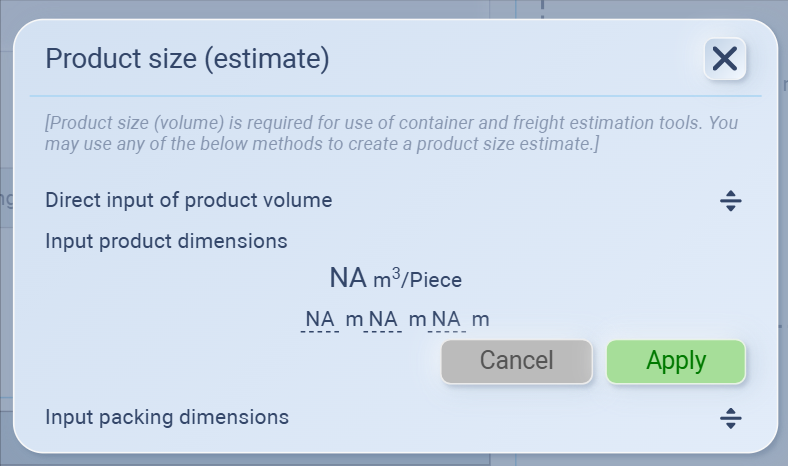This screenshot has width=788, height=466.
Task: Click the italic product size help text
Action: 391,134
